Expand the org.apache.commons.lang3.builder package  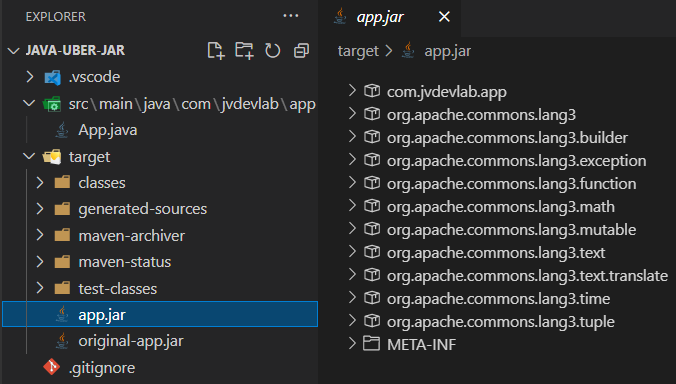[352, 137]
